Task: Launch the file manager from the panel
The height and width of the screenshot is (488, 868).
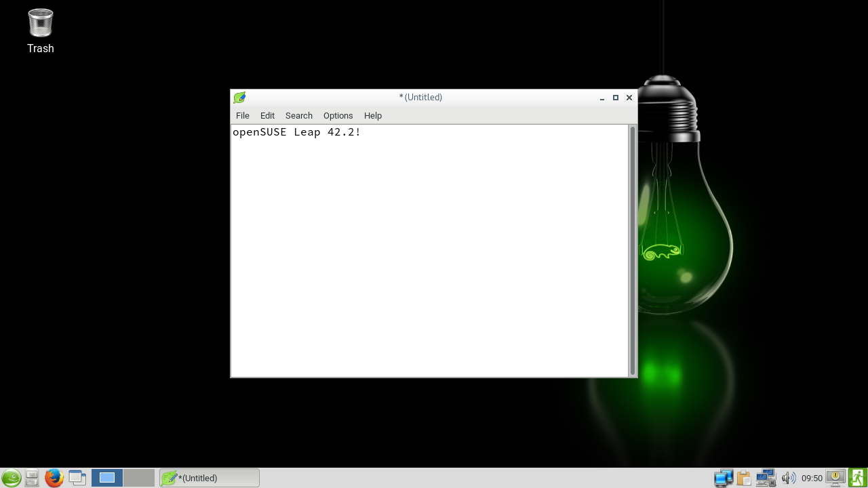Action: (x=32, y=478)
